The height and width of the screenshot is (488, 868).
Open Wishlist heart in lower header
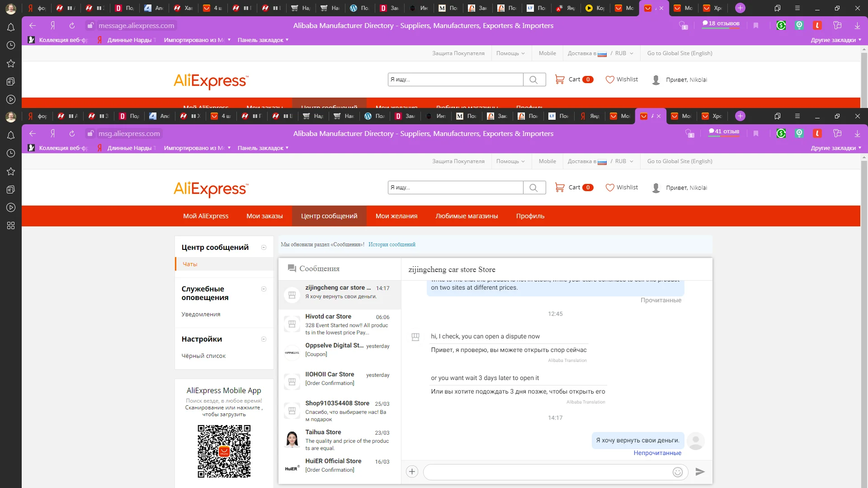[610, 188]
